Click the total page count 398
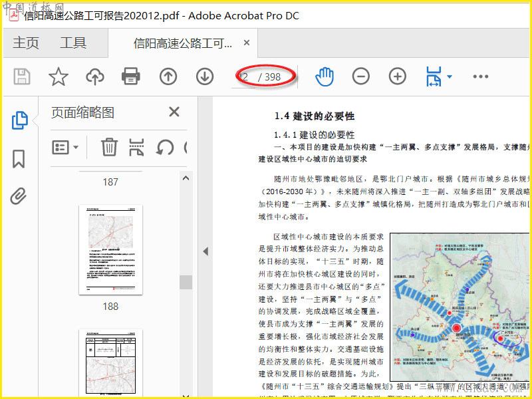Screen dimensions: 532x399 273,77
